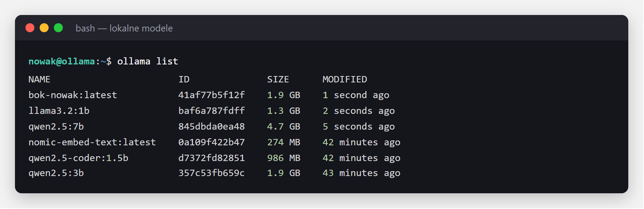Viewport: 644px width, 209px height.
Task: Click the 274 MB size value
Action: click(284, 142)
